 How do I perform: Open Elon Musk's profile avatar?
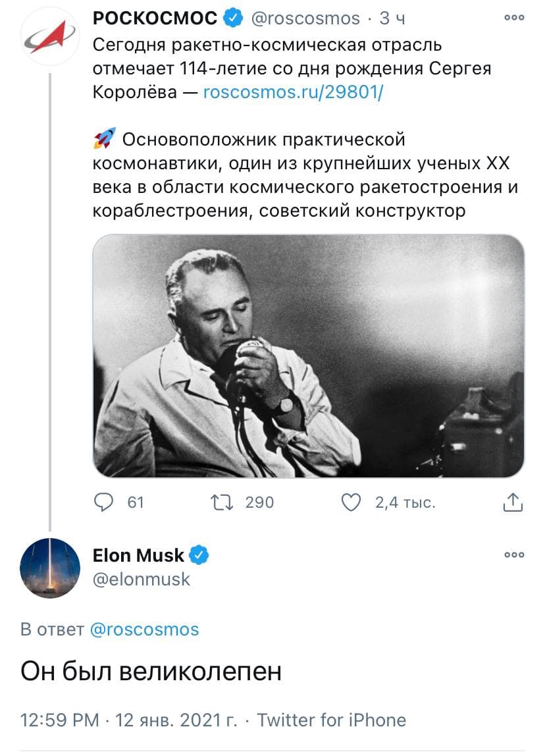pos(50,568)
